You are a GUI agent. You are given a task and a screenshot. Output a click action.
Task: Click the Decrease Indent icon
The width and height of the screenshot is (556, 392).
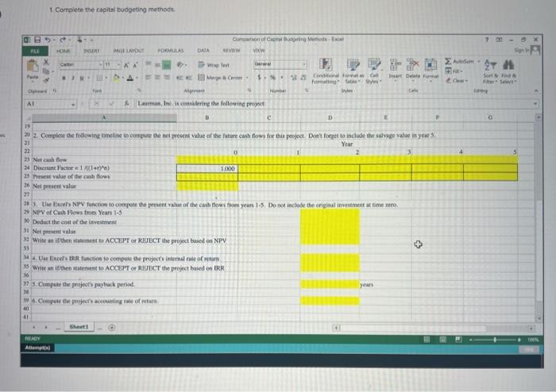coord(180,78)
